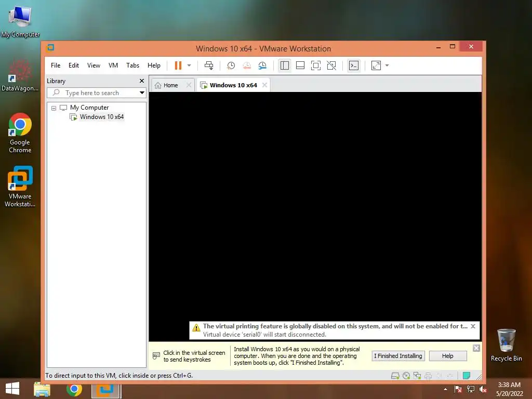
Task: Close the Windows 10 x64 tab
Action: coord(264,85)
